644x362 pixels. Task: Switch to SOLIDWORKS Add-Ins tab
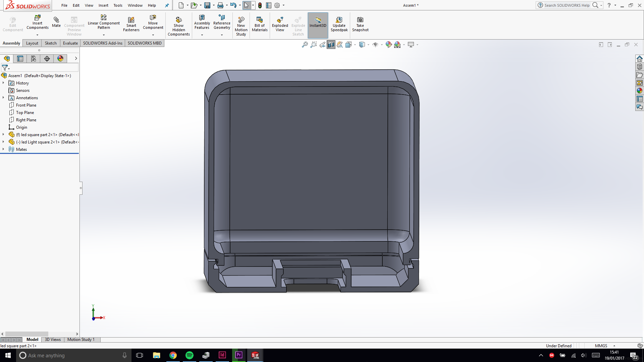click(x=103, y=43)
